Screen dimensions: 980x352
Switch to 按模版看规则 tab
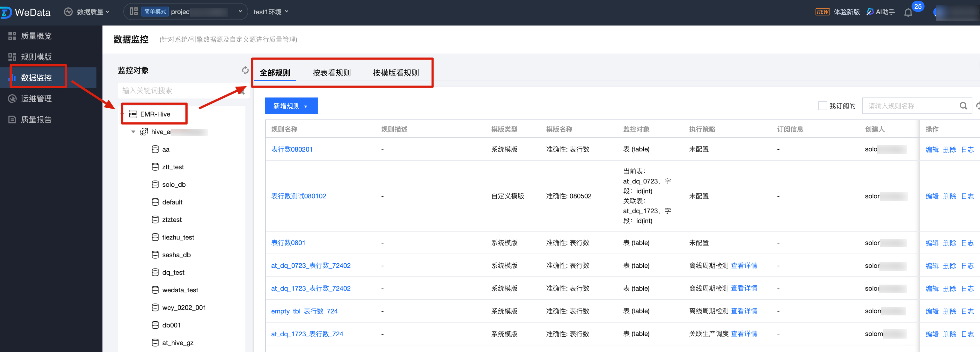(396, 73)
